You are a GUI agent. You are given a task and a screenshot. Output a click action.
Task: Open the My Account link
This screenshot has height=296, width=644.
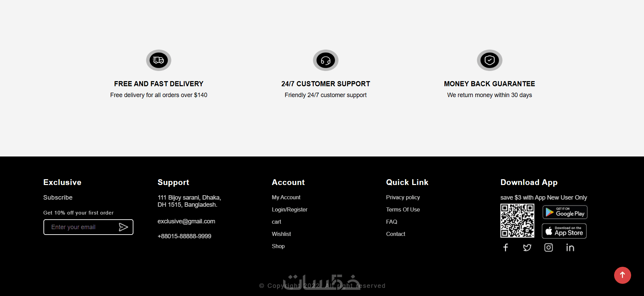click(286, 197)
